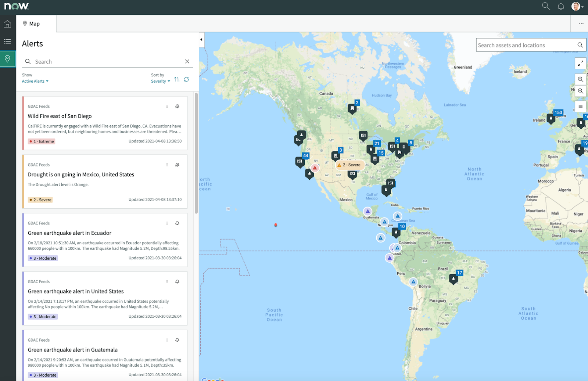This screenshot has height=381, width=588.
Task: Toggle mute on Drought in Mexico alert
Action: pyautogui.click(x=177, y=165)
